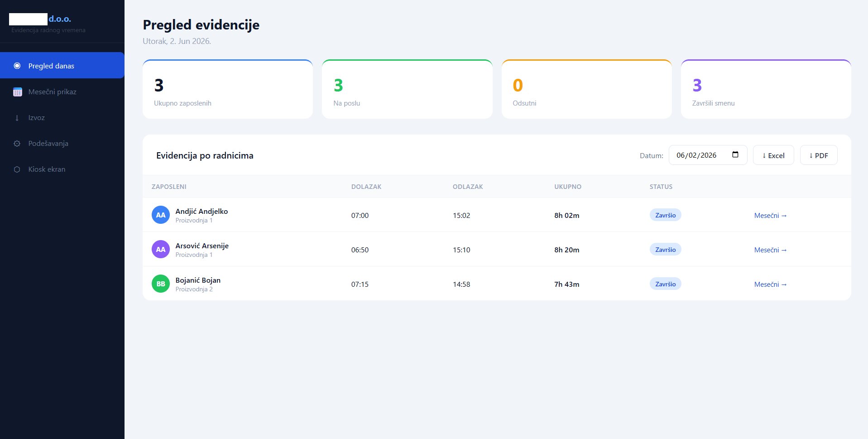The image size is (868, 439).
Task: Click departure time 14:58
Action: 461,285
